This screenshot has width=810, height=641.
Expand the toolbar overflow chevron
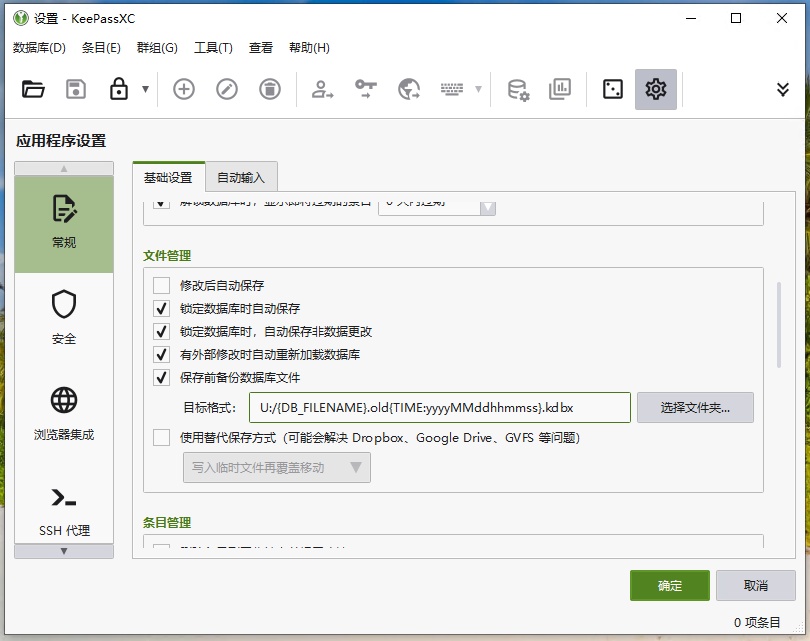pos(783,89)
